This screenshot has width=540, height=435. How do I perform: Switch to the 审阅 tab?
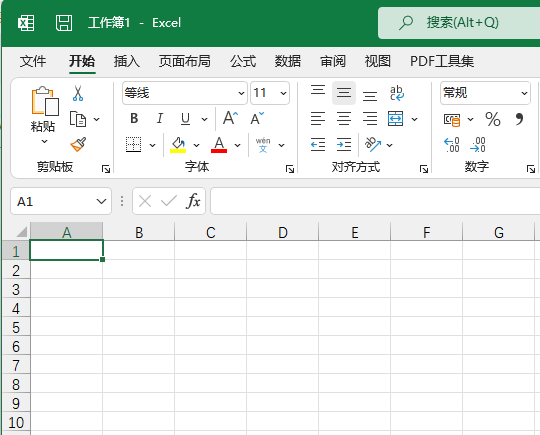click(333, 61)
